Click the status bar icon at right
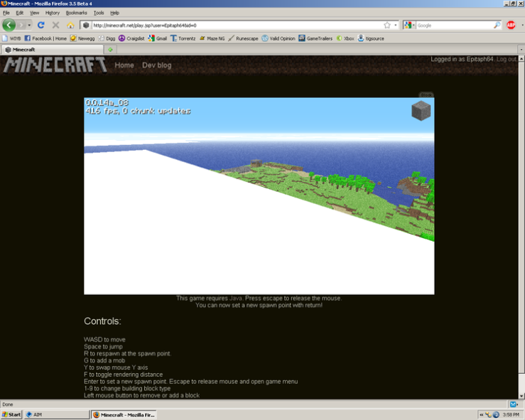The height and width of the screenshot is (420, 525). 514,404
